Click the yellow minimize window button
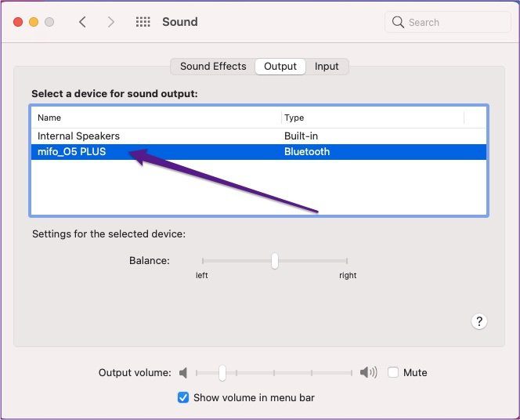 [x=34, y=22]
